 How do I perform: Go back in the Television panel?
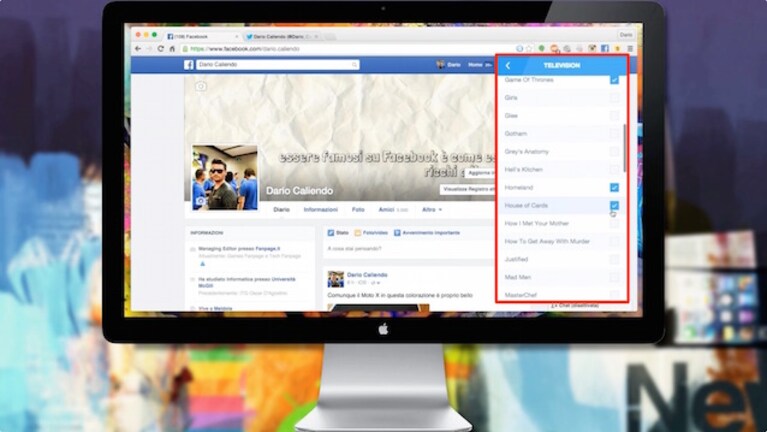(508, 66)
